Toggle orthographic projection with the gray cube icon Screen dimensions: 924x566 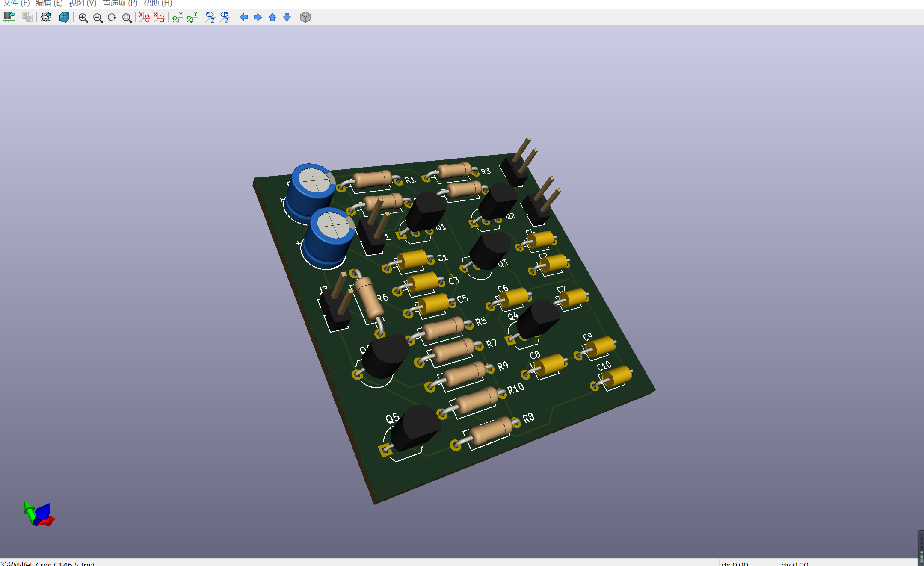[x=305, y=17]
